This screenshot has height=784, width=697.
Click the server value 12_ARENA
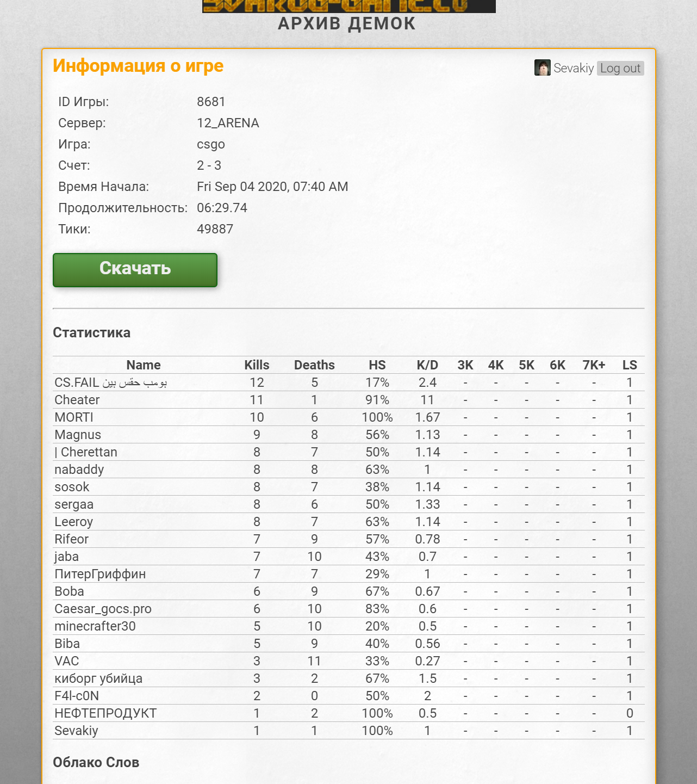click(228, 123)
